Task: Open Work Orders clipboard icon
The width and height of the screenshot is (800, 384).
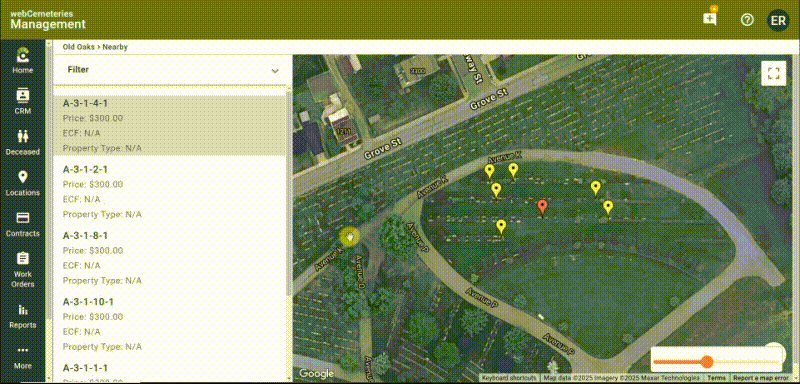Action: tap(22, 258)
